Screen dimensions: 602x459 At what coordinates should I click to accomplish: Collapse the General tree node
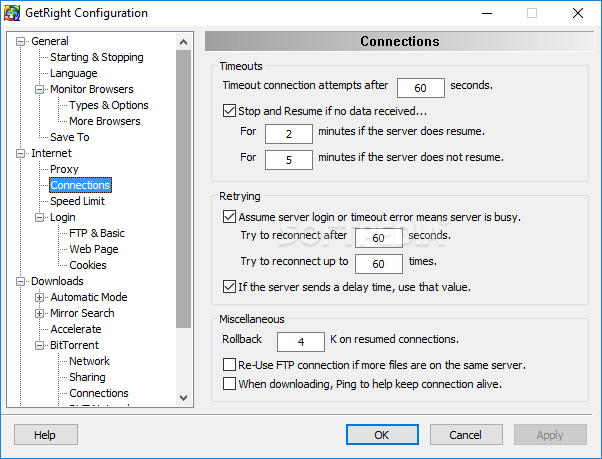[x=20, y=41]
